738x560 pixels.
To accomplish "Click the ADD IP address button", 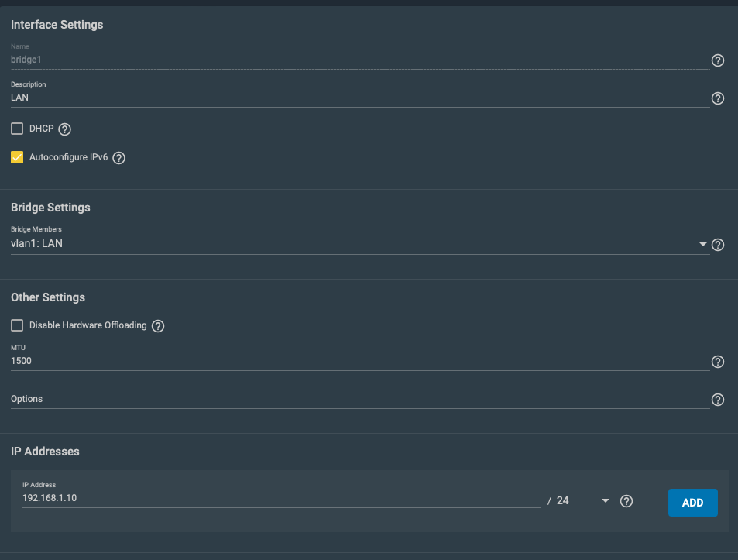I will pyautogui.click(x=692, y=503).
